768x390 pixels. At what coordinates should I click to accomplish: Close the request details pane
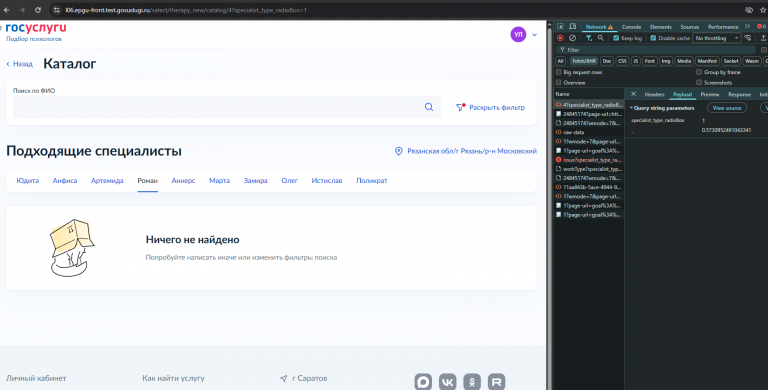tap(633, 94)
